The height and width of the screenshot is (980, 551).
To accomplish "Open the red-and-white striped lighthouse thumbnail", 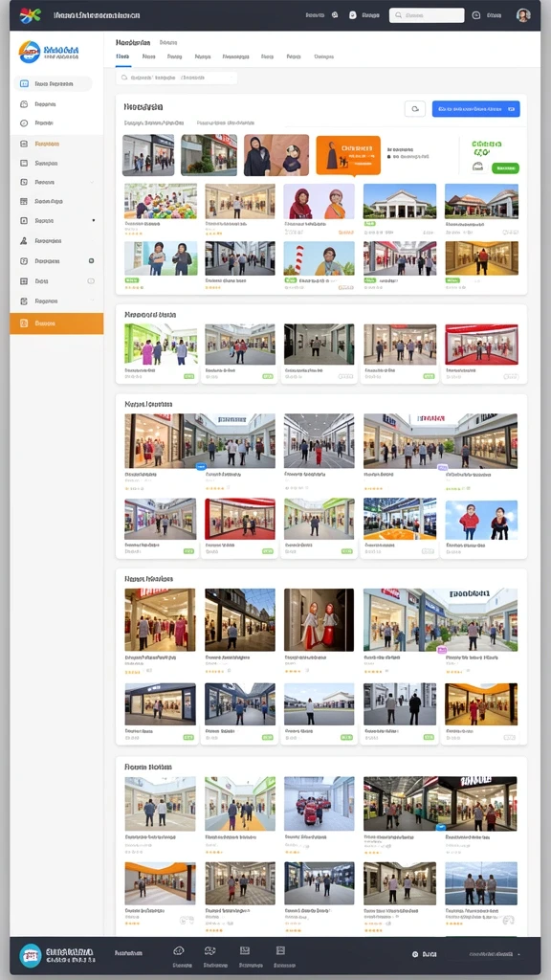I will (320, 258).
